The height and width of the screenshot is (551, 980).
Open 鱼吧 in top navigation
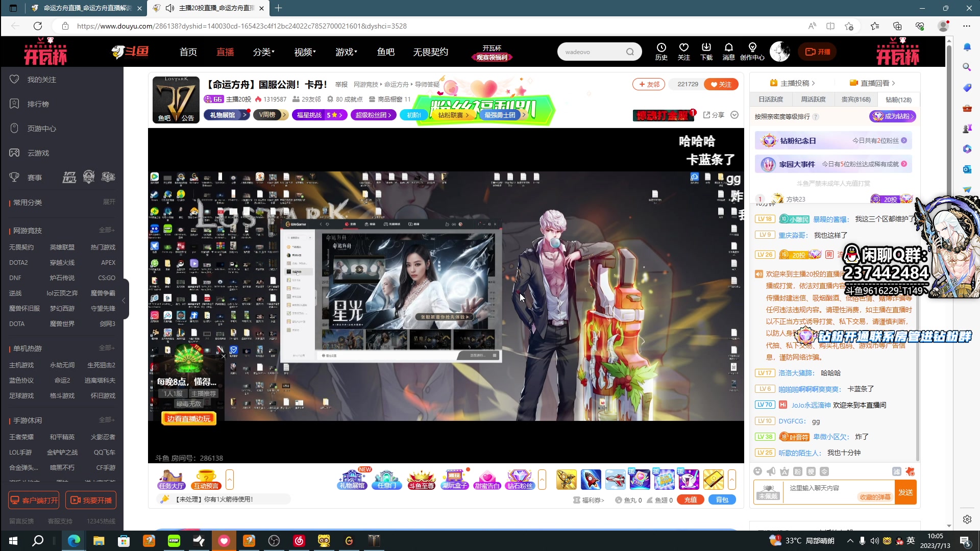385,52
